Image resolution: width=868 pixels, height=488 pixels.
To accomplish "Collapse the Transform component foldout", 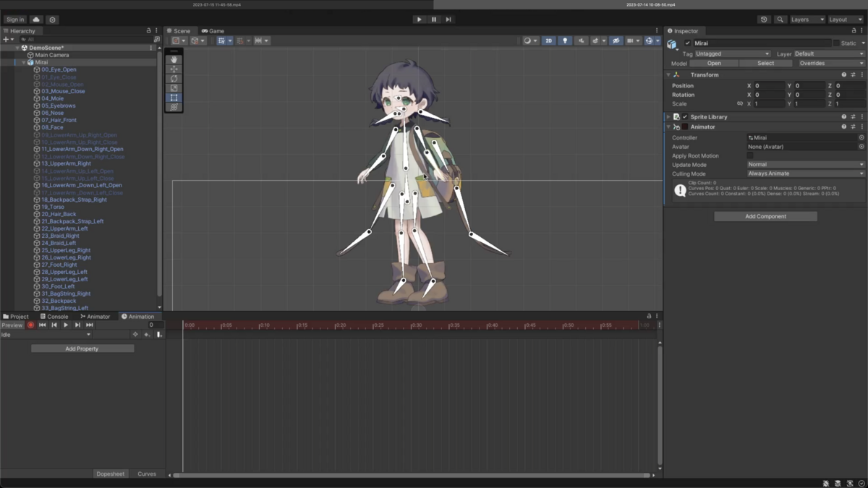I will pos(668,75).
